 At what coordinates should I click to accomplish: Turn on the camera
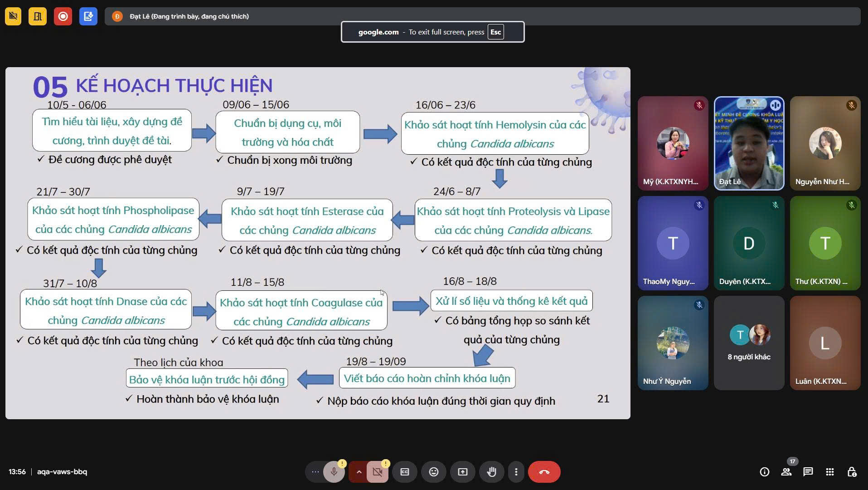tap(377, 472)
